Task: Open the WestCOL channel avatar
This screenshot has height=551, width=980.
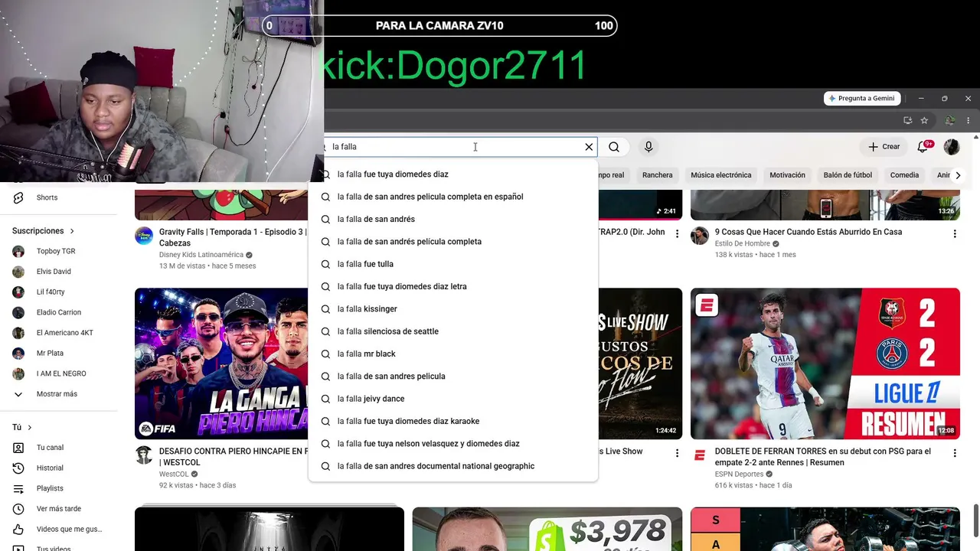Action: pos(144,455)
